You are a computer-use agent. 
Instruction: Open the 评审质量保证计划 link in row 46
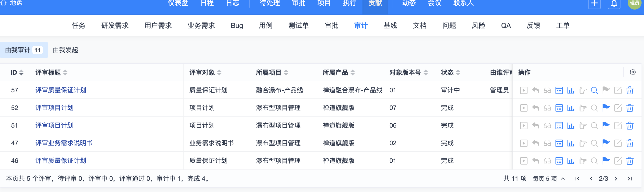coord(61,161)
